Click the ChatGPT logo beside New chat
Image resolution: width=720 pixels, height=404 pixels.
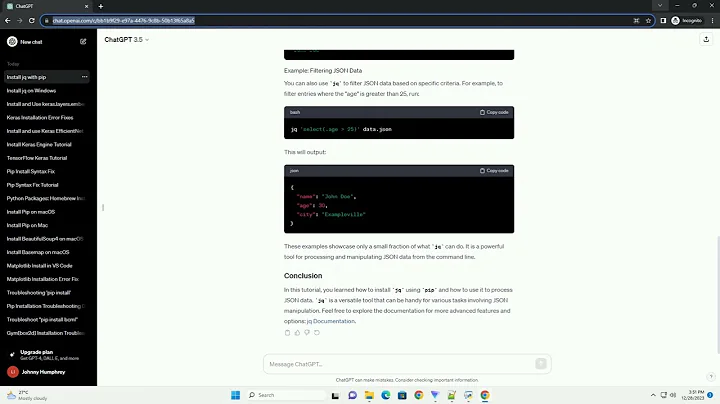(x=12, y=41)
